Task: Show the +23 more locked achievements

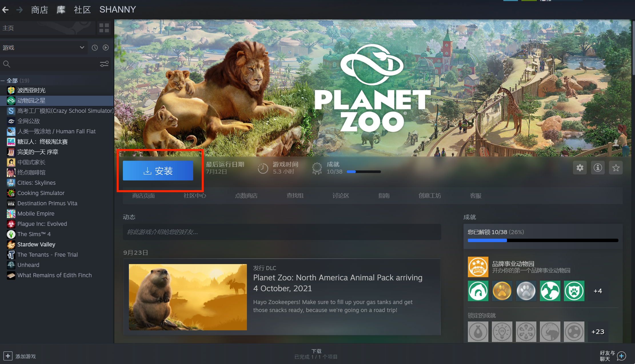Action: [598, 332]
